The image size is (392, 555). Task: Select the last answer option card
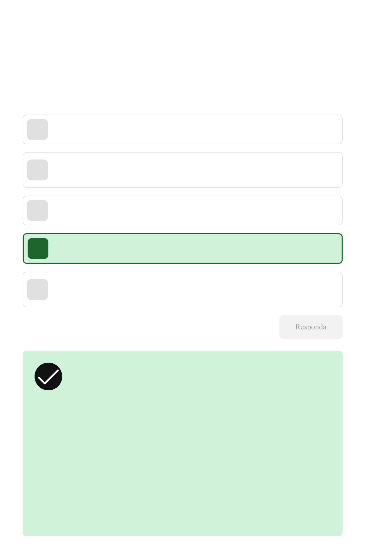[194, 290]
